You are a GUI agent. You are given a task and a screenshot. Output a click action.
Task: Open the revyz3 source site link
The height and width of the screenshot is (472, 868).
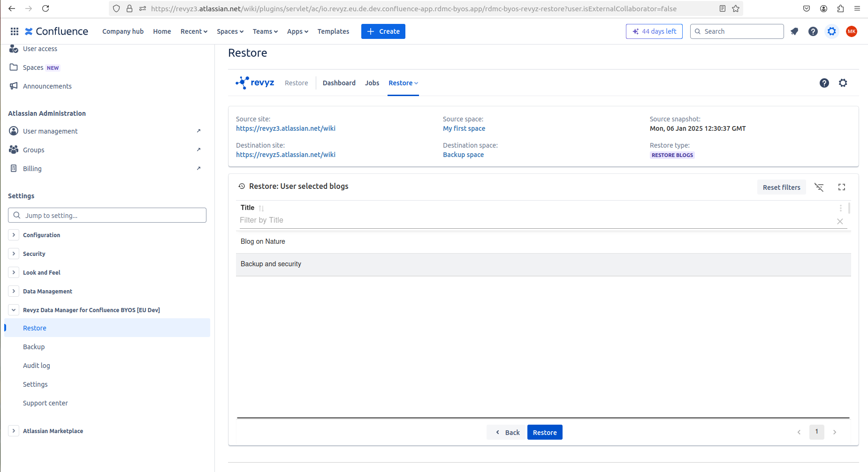pyautogui.click(x=286, y=128)
